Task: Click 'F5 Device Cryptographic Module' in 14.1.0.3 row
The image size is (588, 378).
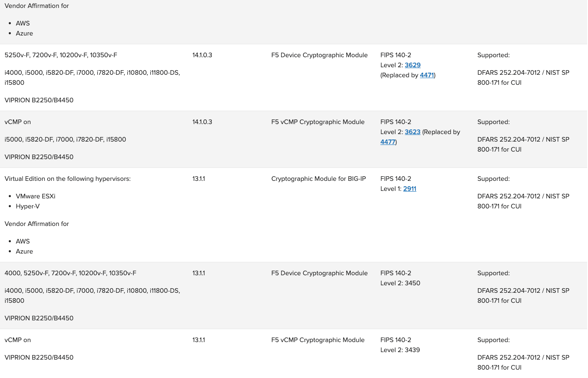Action: click(x=319, y=55)
